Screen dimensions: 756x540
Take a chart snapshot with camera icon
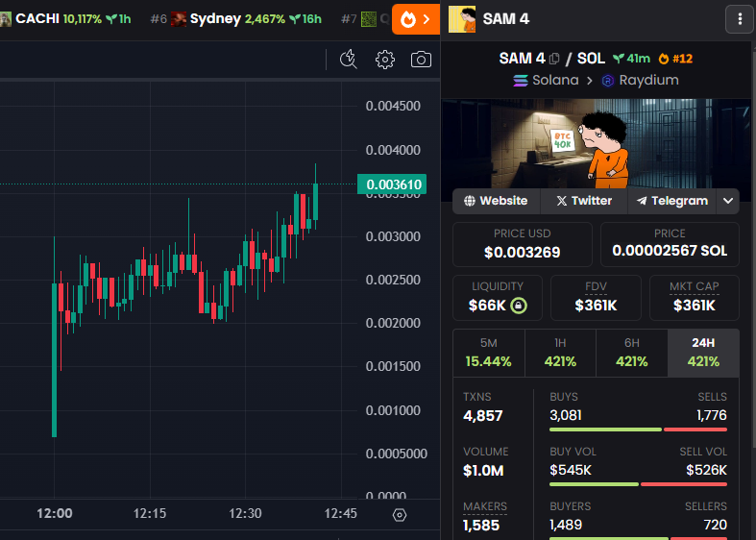click(421, 60)
